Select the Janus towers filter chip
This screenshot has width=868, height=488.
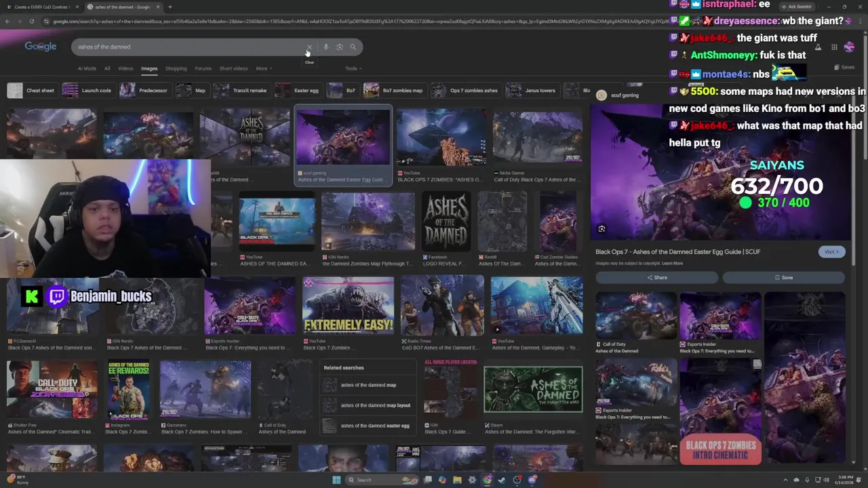532,90
